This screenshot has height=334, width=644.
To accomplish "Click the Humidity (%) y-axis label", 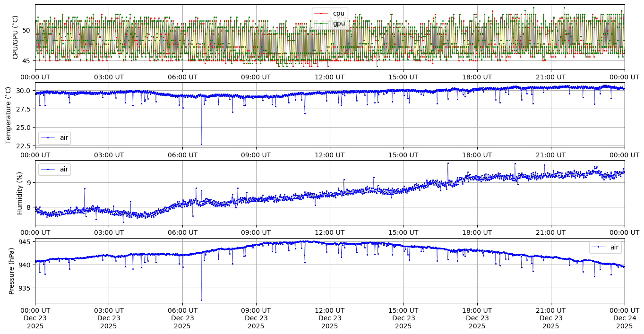I will 19,193.
